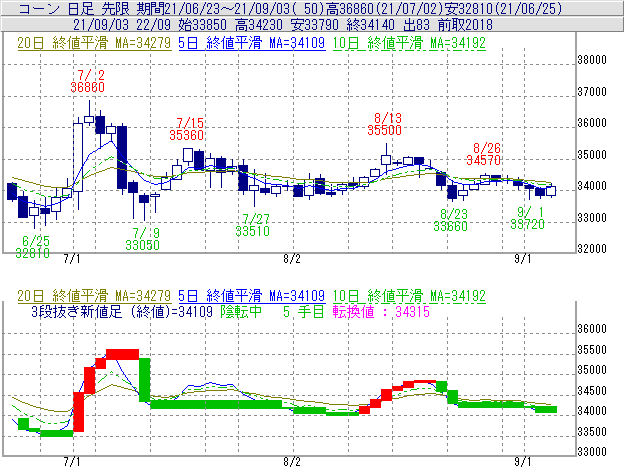Click the 20日 終値平滑 MA=34279 legend in lower chart
624x475 pixels.
pos(94,296)
